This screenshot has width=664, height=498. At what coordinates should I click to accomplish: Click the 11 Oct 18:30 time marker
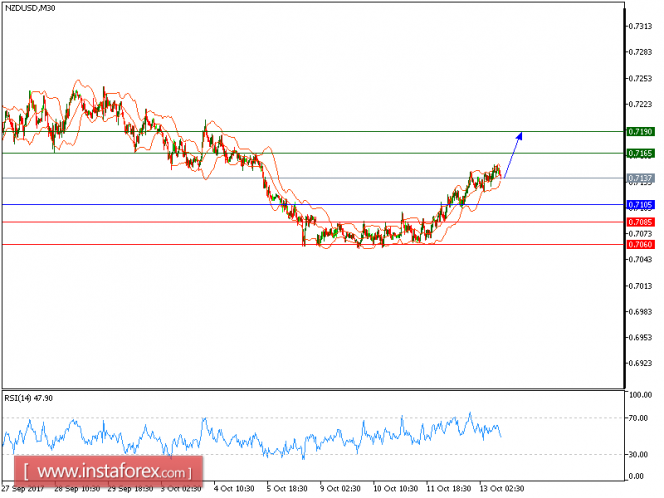[x=449, y=489]
